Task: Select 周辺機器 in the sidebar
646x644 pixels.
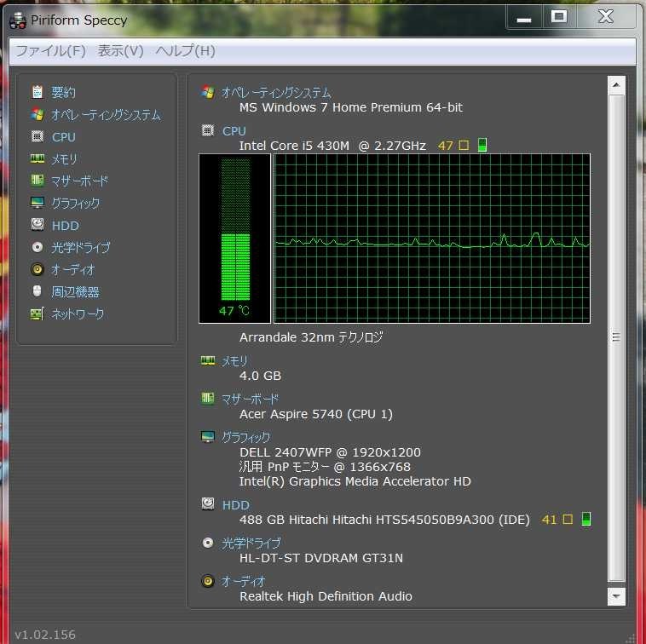Action: coord(75,292)
